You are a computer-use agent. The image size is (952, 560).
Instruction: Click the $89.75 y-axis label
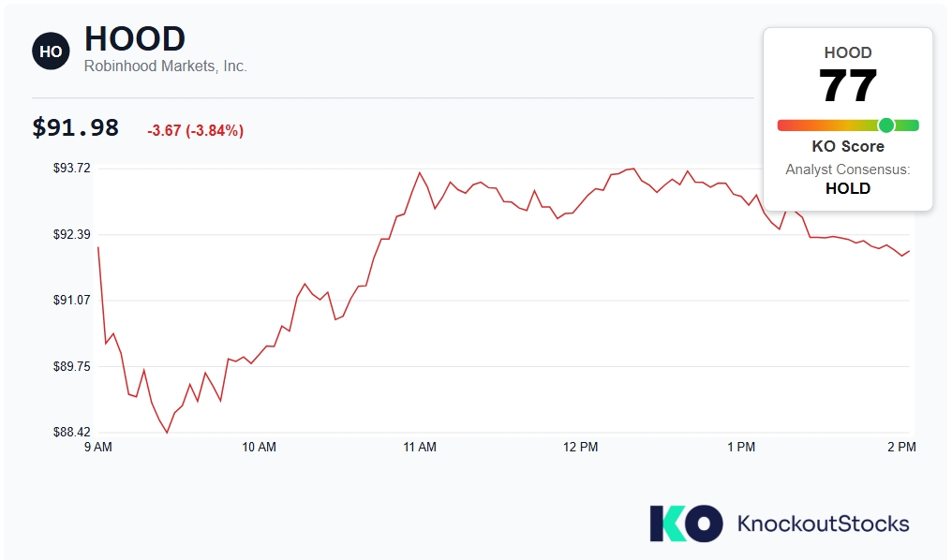click(x=71, y=366)
